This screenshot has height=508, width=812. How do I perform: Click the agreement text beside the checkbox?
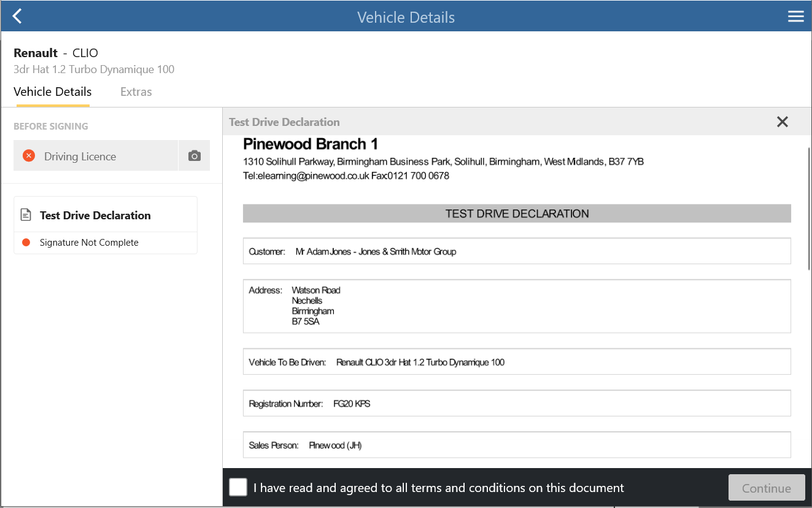(438, 488)
